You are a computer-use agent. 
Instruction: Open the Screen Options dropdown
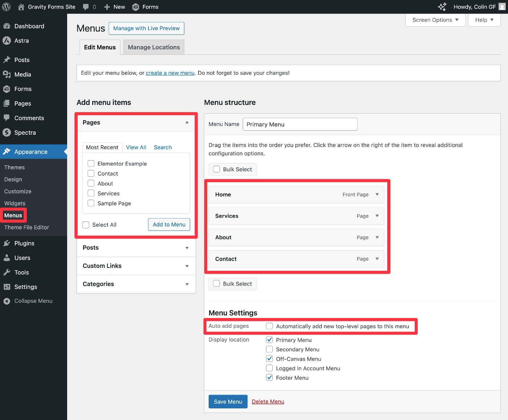click(435, 20)
